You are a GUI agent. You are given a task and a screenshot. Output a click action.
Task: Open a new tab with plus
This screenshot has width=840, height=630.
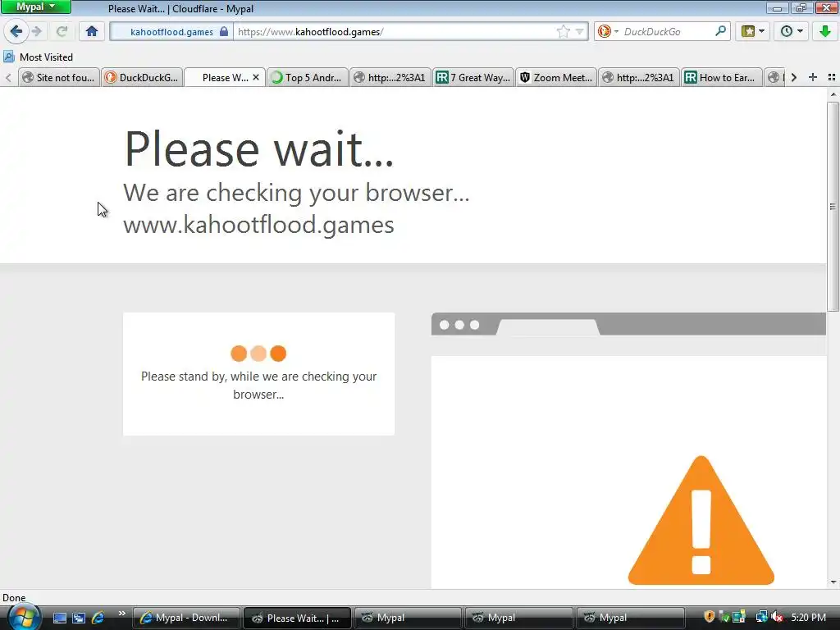coord(813,77)
